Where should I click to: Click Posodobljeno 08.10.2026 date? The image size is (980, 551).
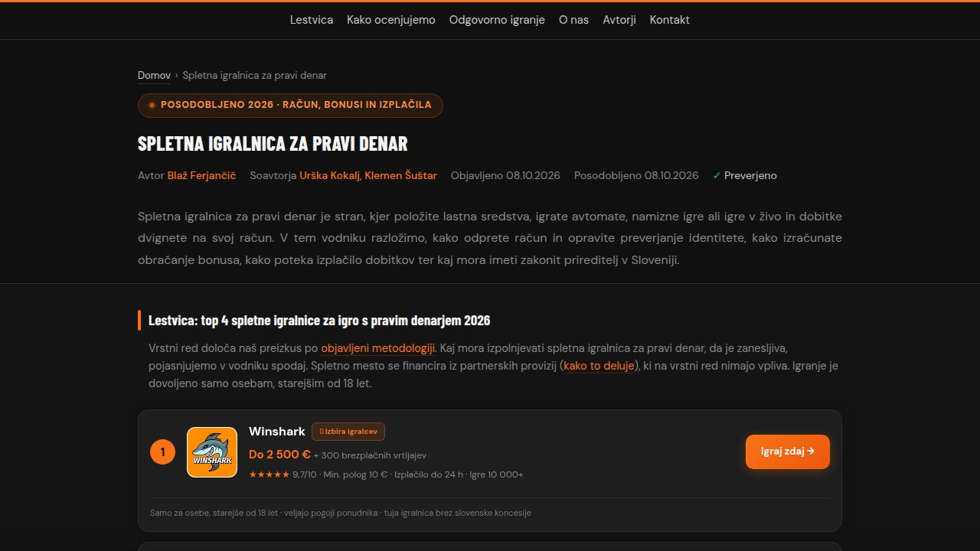click(x=636, y=175)
